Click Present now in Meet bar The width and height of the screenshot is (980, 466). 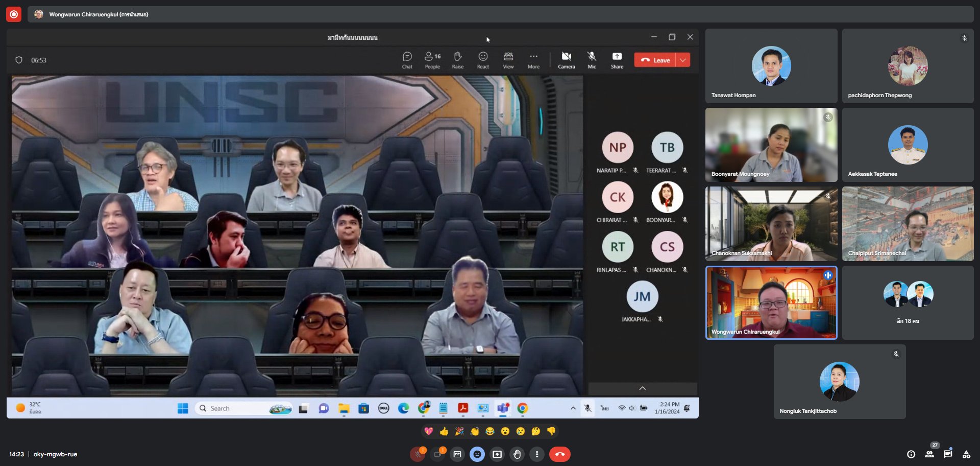497,454
